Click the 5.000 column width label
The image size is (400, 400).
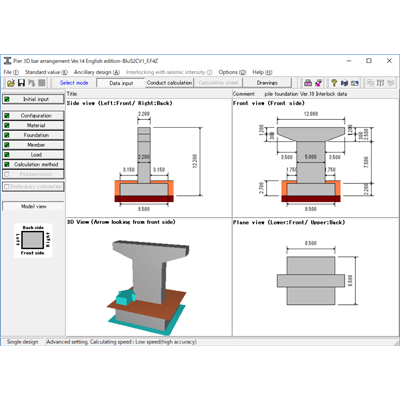(311, 157)
